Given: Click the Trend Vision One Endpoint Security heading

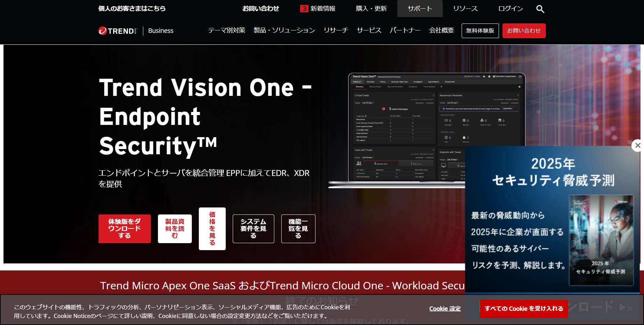Looking at the screenshot, I should tap(205, 116).
